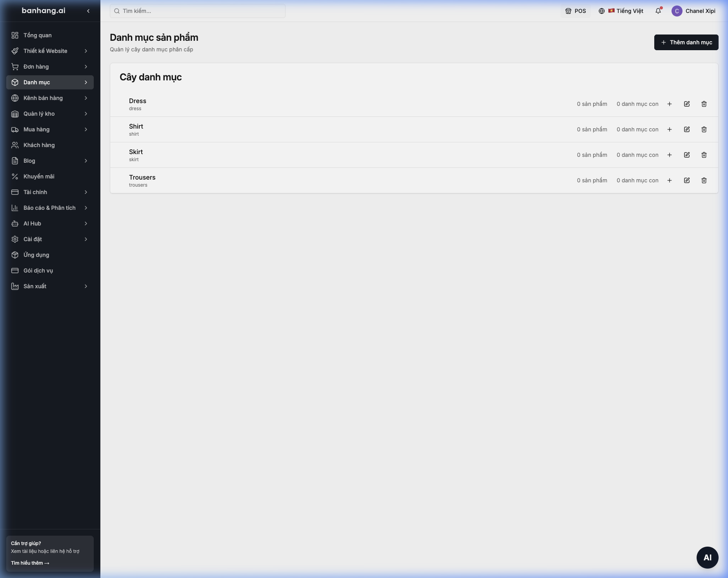The height and width of the screenshot is (578, 728).
Task: Add a subcategory to Shirt
Action: (x=670, y=129)
